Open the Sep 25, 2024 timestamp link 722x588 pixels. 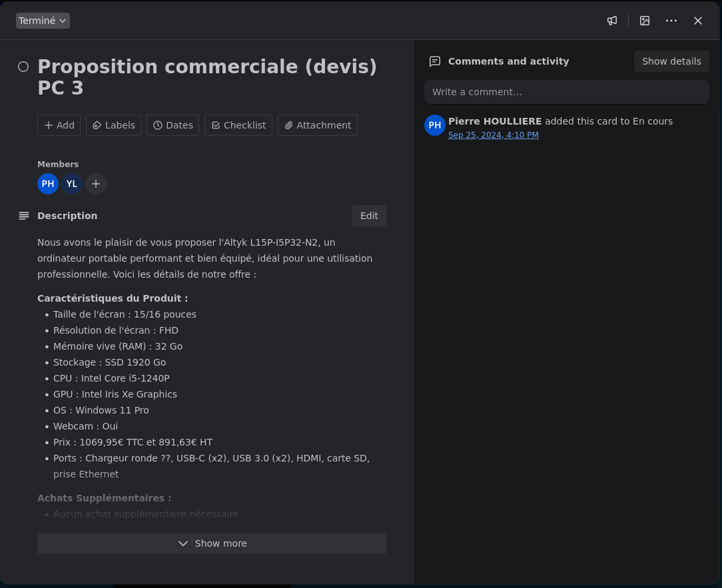[494, 135]
